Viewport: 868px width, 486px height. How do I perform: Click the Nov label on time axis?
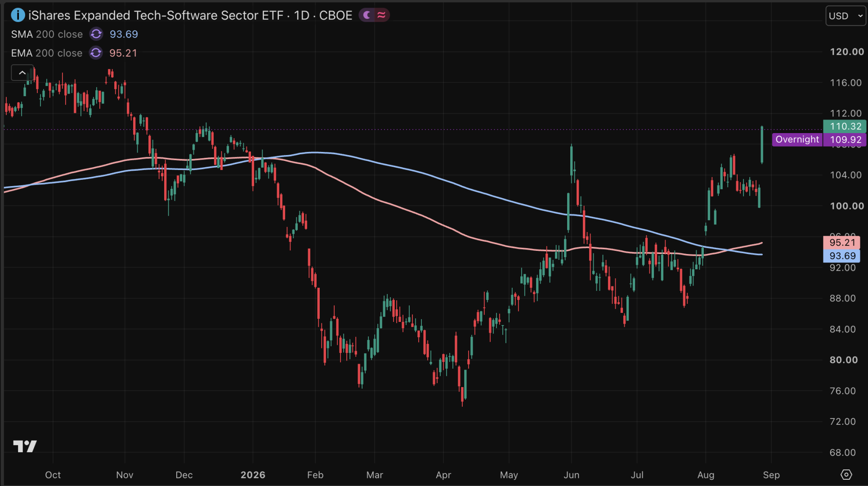click(125, 475)
